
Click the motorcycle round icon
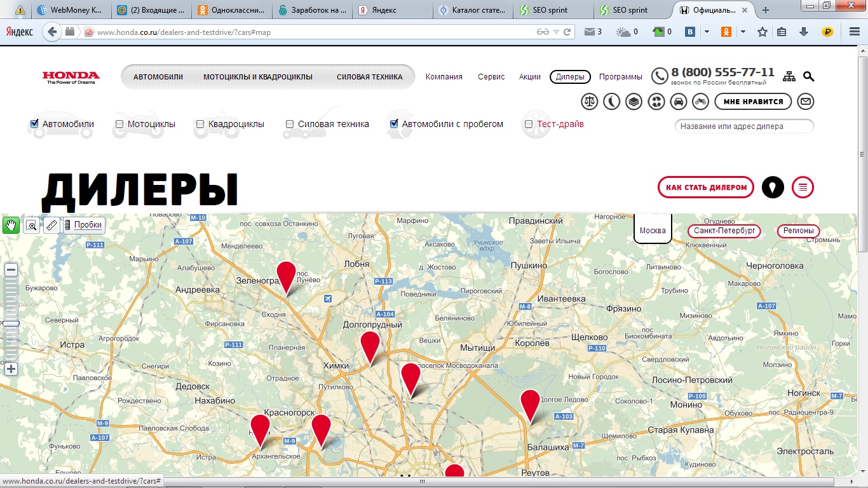click(700, 101)
